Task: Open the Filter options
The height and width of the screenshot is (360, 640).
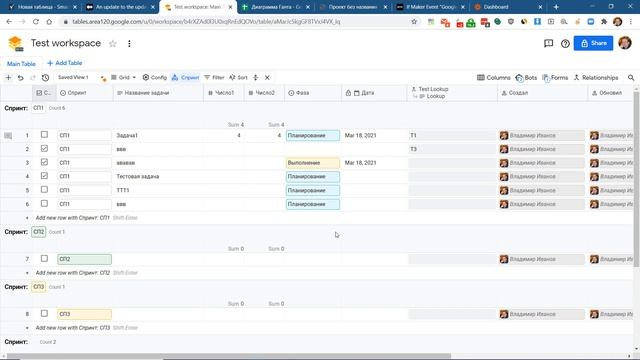Action: (214, 78)
